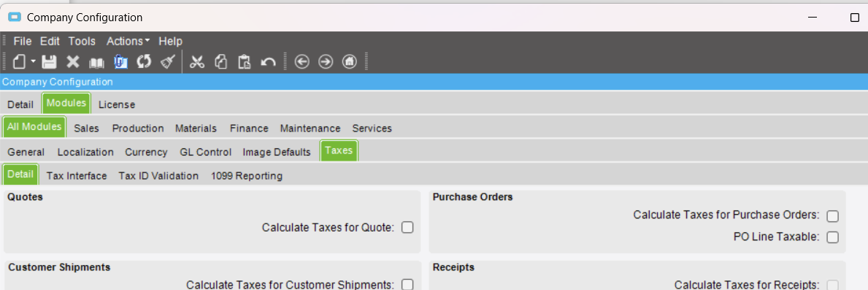Clear the form with the broom icon

[168, 61]
